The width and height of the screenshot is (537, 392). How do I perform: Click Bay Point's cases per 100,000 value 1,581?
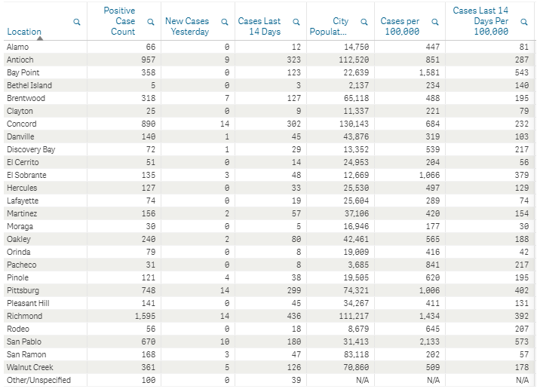pyautogui.click(x=429, y=72)
